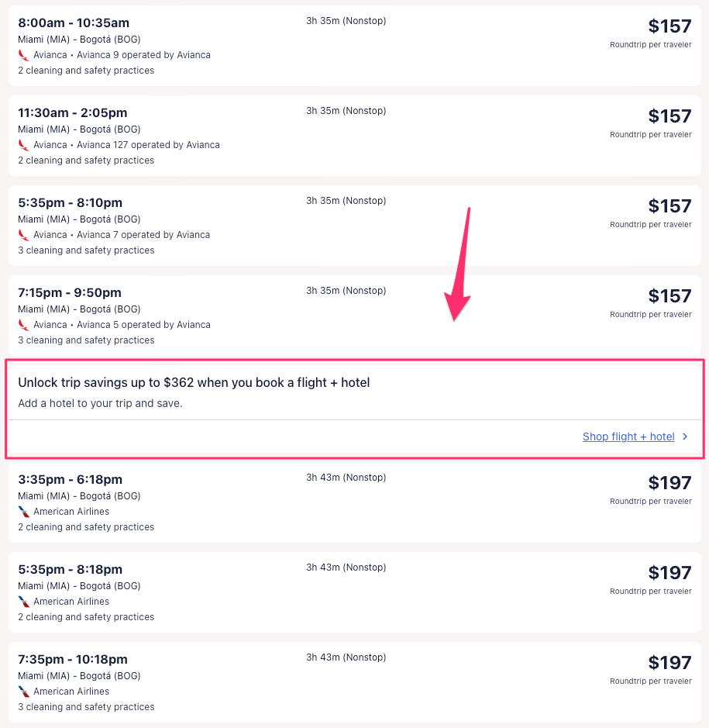Screen dimensions: 709x728
Task: Choose the 11:30am - 2:05pm flight time
Action: tap(73, 113)
